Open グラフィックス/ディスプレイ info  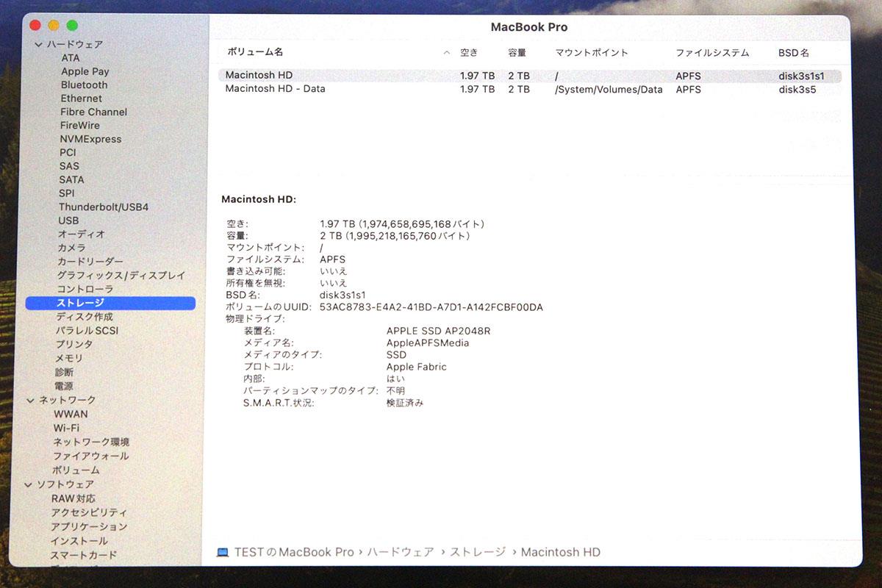pyautogui.click(x=121, y=276)
